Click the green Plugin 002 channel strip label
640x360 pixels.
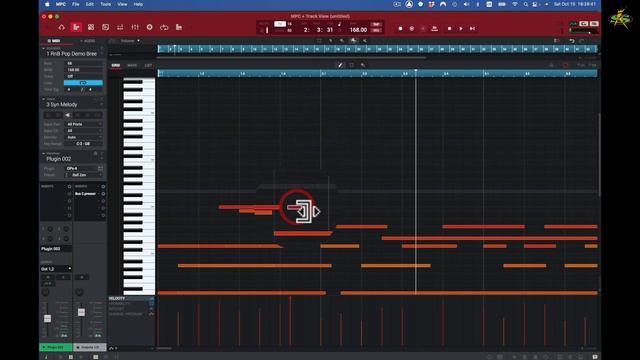pyautogui.click(x=56, y=347)
